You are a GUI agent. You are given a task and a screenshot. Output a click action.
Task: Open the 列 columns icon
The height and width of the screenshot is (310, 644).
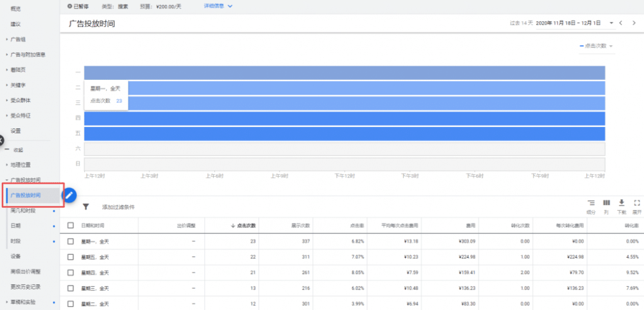pos(606,202)
